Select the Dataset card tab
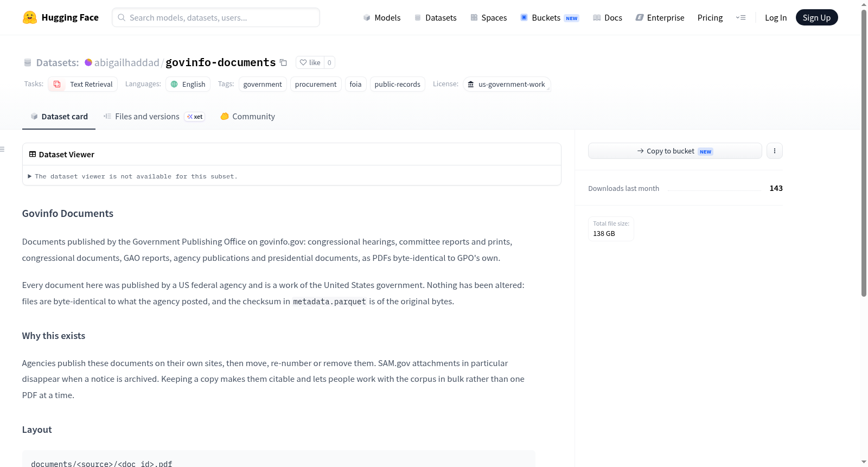The width and height of the screenshot is (868, 467). (x=59, y=117)
